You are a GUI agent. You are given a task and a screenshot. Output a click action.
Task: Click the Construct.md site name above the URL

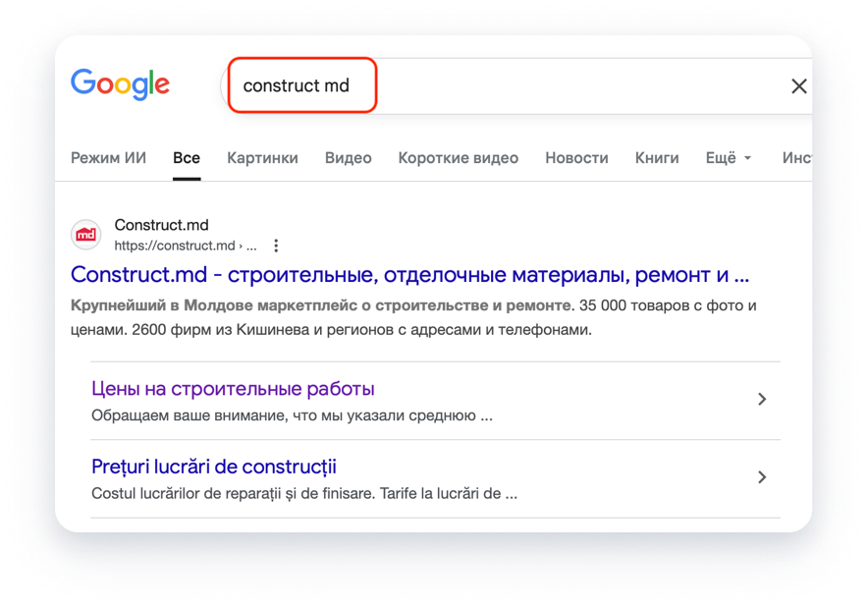(162, 225)
